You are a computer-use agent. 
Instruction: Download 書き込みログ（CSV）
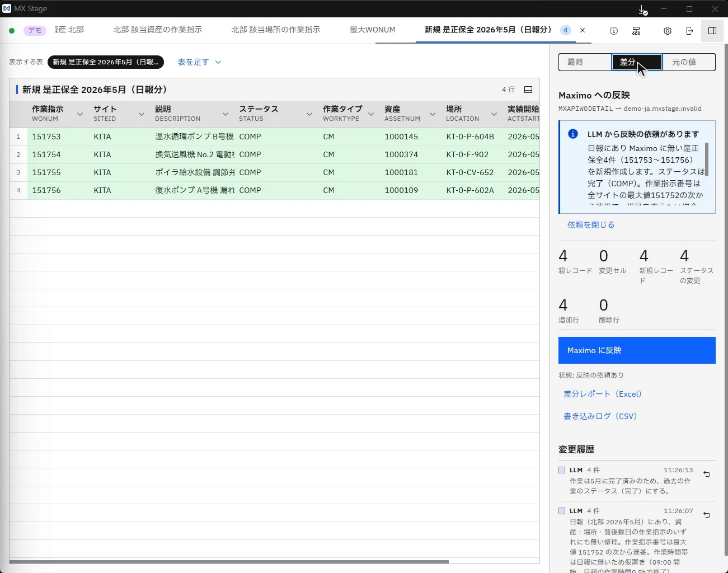(x=600, y=416)
